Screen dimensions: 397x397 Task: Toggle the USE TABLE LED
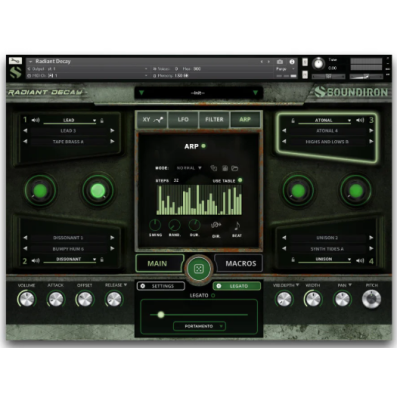[240, 180]
